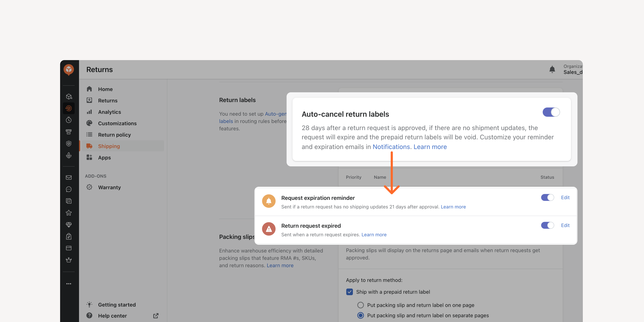644x322 pixels.
Task: Go to Home in Returns menu
Action: coord(123,89)
